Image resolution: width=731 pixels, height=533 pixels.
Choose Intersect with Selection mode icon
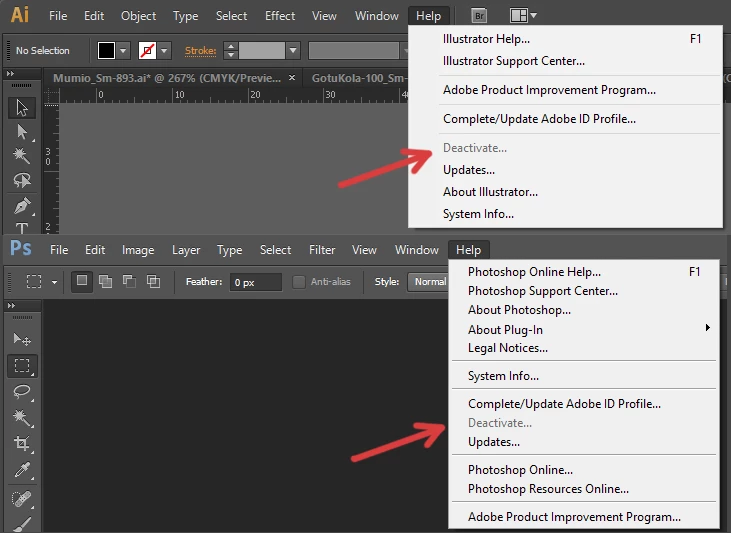coord(153,282)
